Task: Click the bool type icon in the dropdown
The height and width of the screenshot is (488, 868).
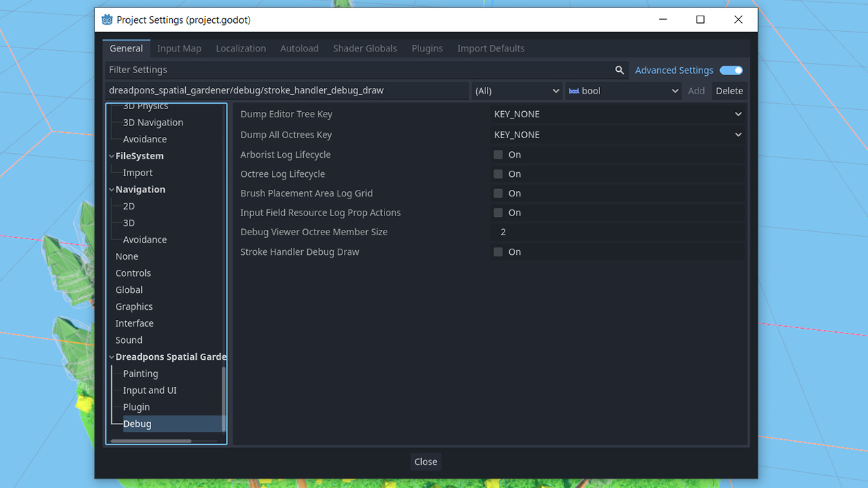Action: click(573, 90)
